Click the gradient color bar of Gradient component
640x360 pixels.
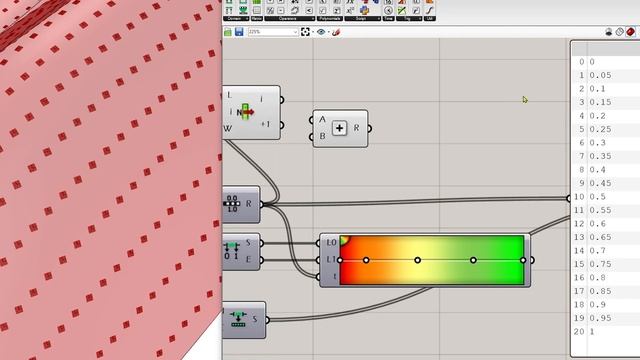point(432,260)
